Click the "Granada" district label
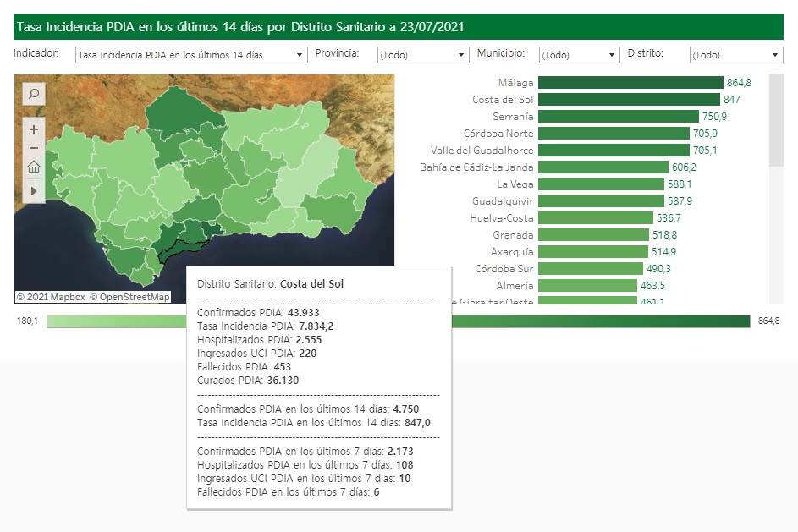Screen dimensions: 798x532 (x=513, y=235)
